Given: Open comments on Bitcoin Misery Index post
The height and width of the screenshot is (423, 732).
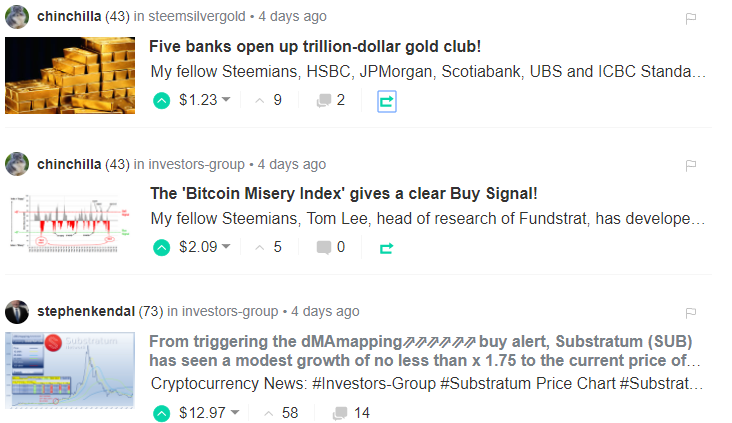Looking at the screenshot, I should [x=331, y=247].
